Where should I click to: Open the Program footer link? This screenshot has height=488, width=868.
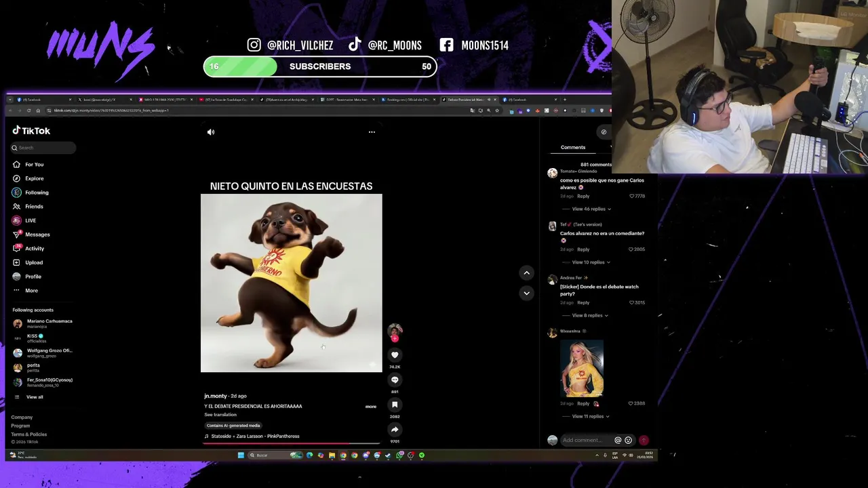[x=20, y=426]
